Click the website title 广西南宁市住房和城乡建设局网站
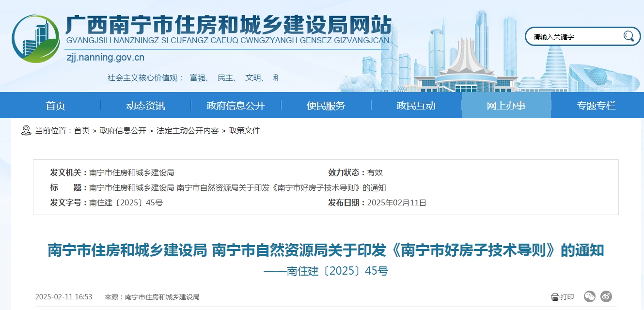644x310 pixels. coord(228,24)
